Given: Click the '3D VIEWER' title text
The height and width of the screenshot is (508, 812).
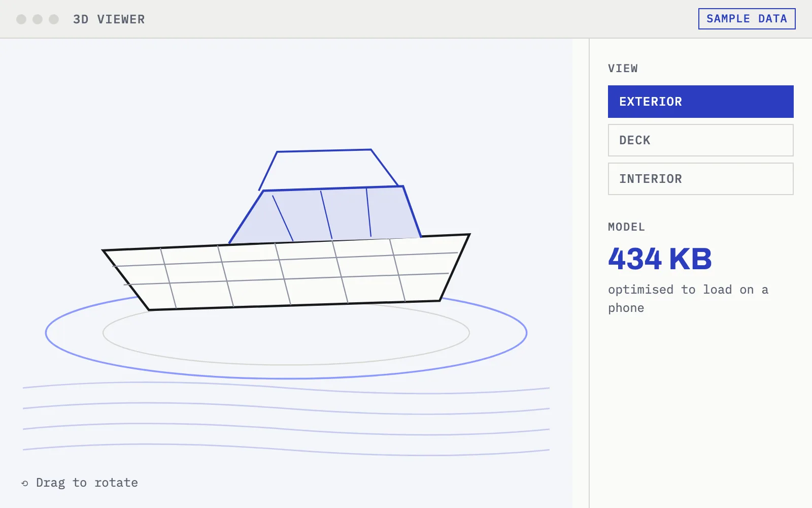Looking at the screenshot, I should (109, 19).
